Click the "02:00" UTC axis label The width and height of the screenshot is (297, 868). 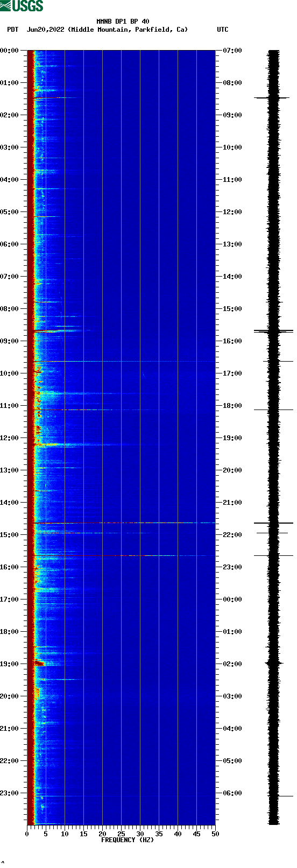pyautogui.click(x=232, y=664)
